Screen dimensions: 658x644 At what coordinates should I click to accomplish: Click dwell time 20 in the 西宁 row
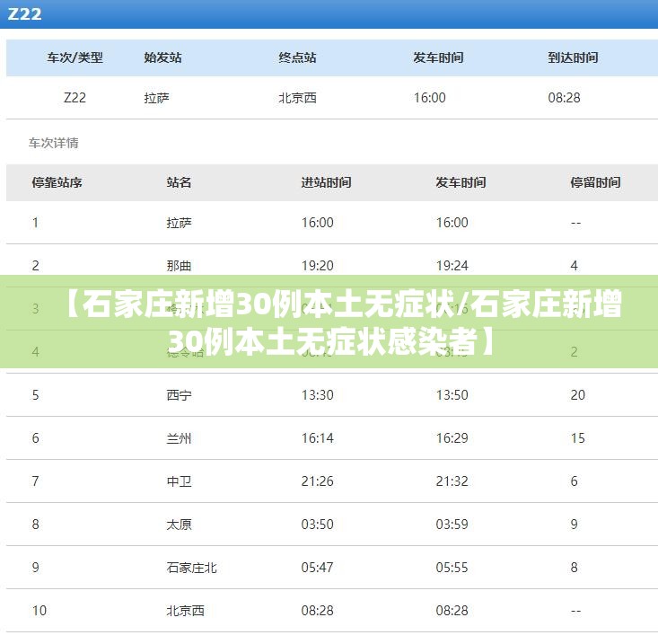coord(578,395)
